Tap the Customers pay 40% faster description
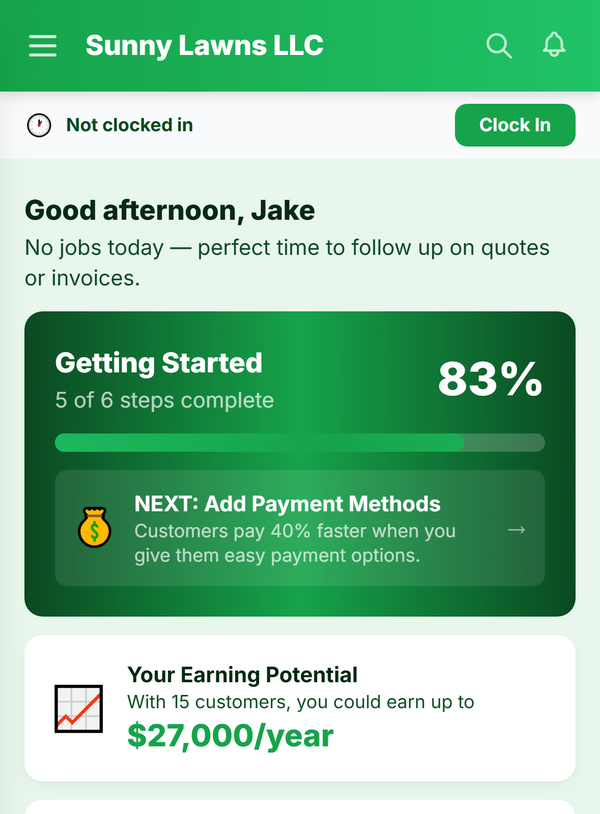 click(x=295, y=543)
